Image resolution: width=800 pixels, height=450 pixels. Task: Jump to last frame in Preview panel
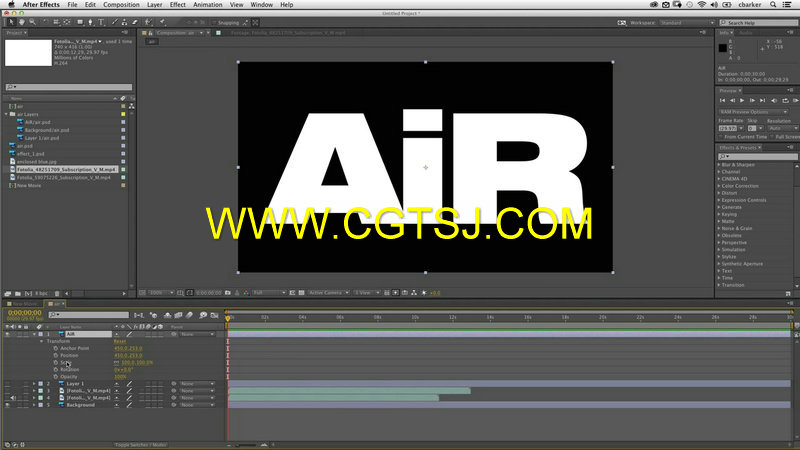[762, 101]
